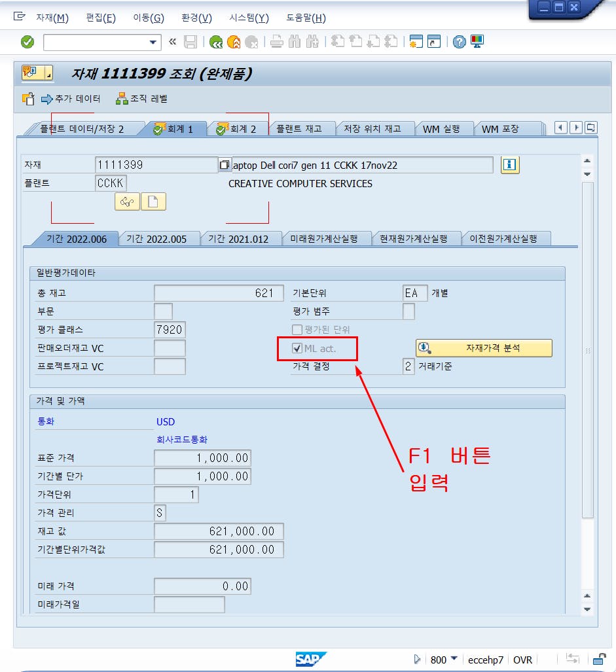Screen dimensions: 616x672
Task: Switch to 플랜트 데이터/저장 2 tab
Action: [82, 129]
